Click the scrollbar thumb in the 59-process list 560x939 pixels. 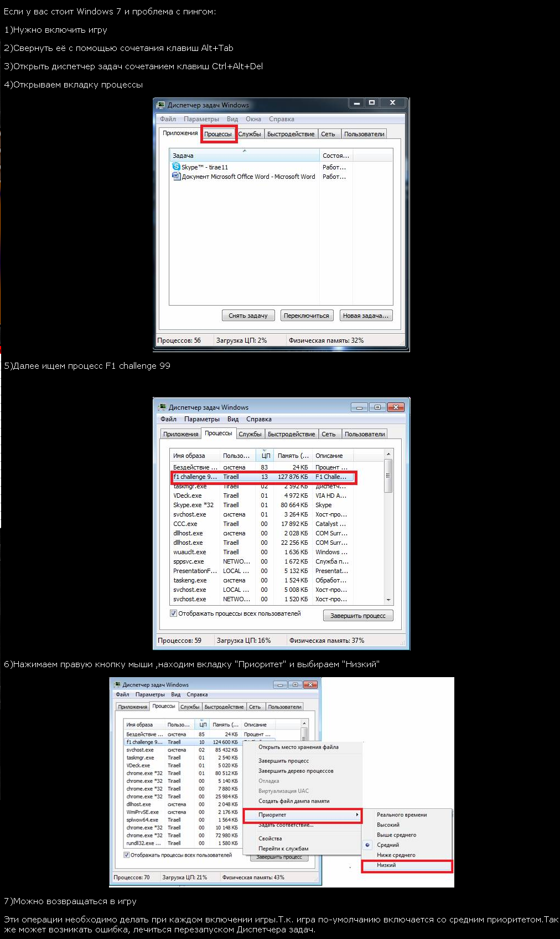point(388,476)
